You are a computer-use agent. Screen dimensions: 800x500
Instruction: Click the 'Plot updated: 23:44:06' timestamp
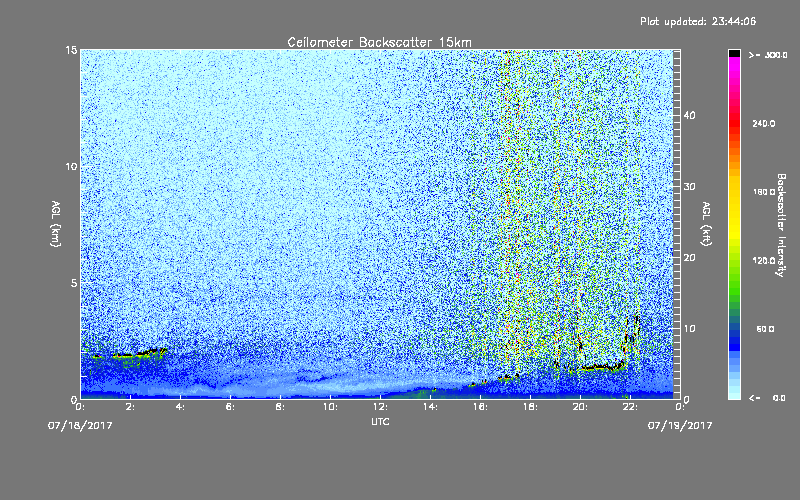[698, 21]
